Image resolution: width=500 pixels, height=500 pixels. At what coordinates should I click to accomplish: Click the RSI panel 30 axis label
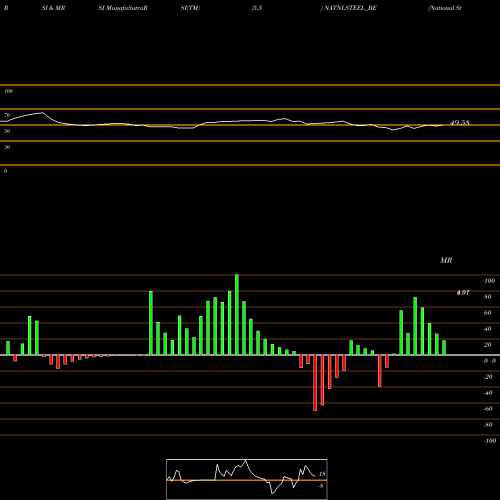pos(7,147)
